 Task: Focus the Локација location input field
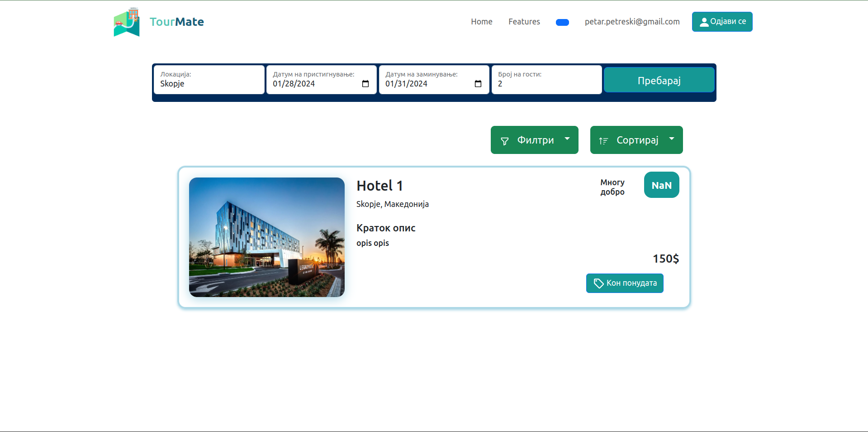click(x=209, y=84)
